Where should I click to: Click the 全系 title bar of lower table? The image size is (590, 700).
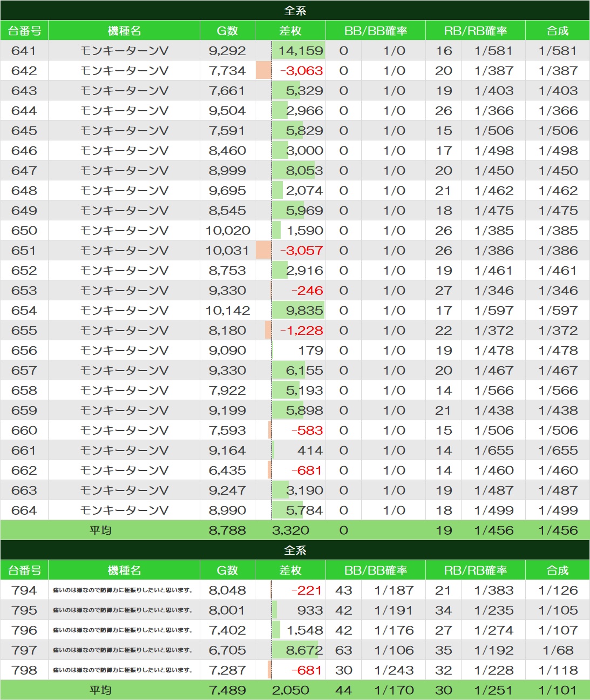(295, 550)
